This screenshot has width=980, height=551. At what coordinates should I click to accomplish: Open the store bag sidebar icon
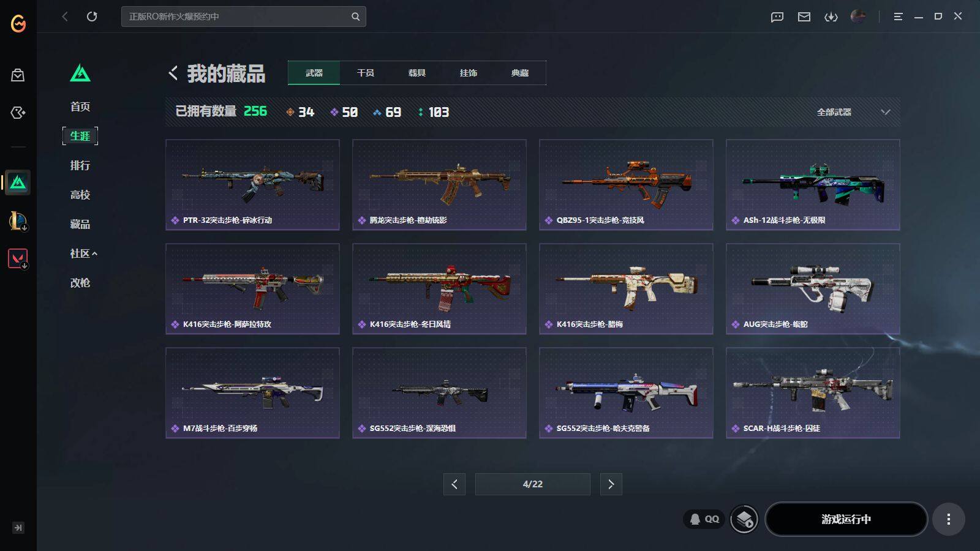click(x=18, y=75)
